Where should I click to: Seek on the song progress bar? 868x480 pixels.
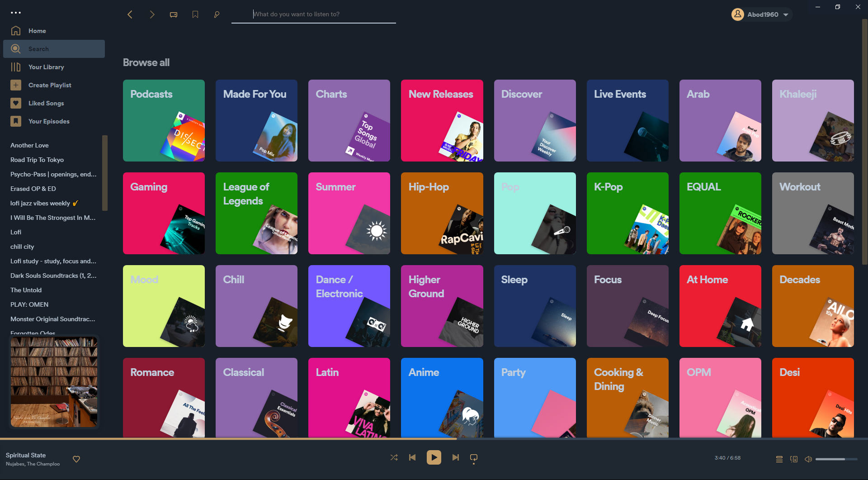pos(434,438)
